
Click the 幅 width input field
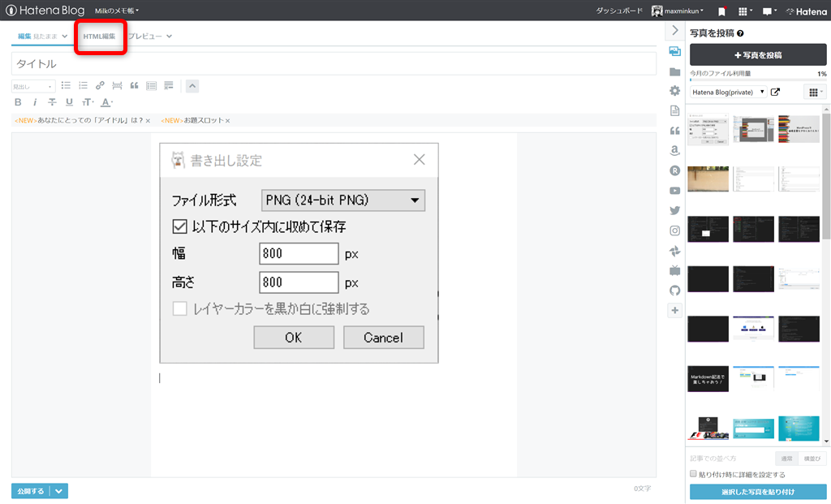coord(299,253)
